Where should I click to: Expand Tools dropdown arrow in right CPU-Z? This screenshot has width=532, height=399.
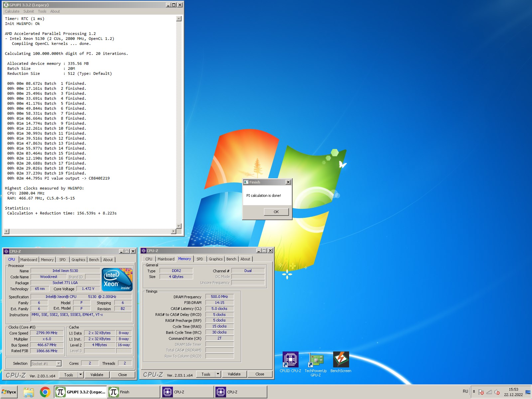[x=218, y=374]
